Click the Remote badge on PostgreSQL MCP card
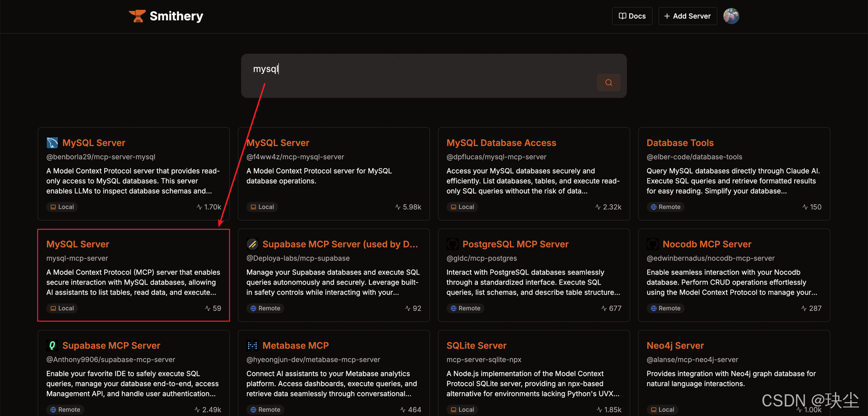Viewport: 868px width, 416px height. click(465, 308)
